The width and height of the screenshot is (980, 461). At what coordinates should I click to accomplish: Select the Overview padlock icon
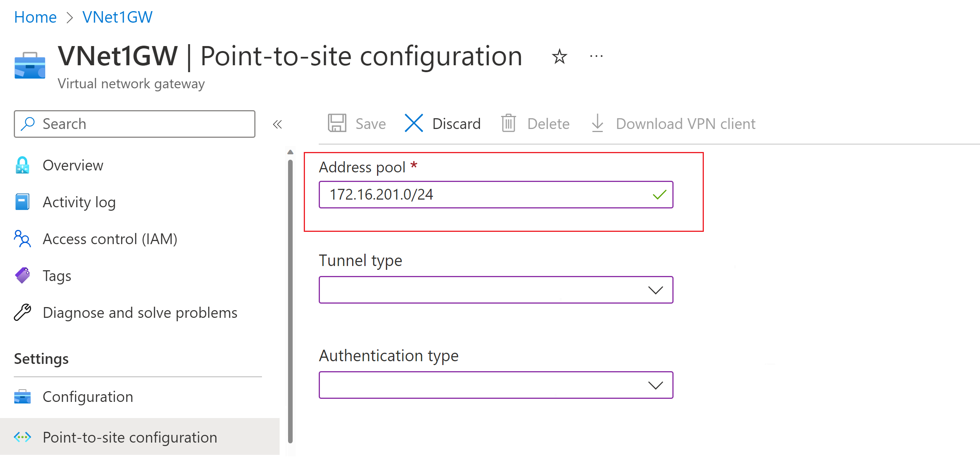click(22, 165)
